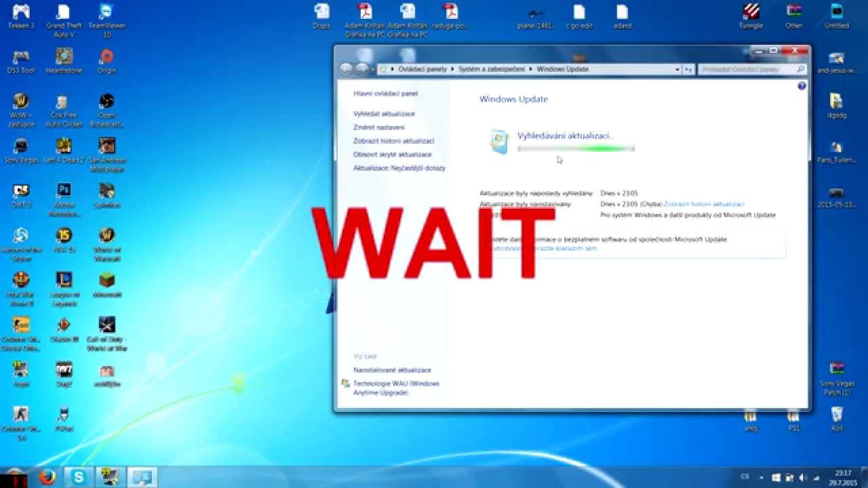Viewport: 868px width, 488px height.
Task: Click the CS language indicator in taskbar
Action: 745,476
